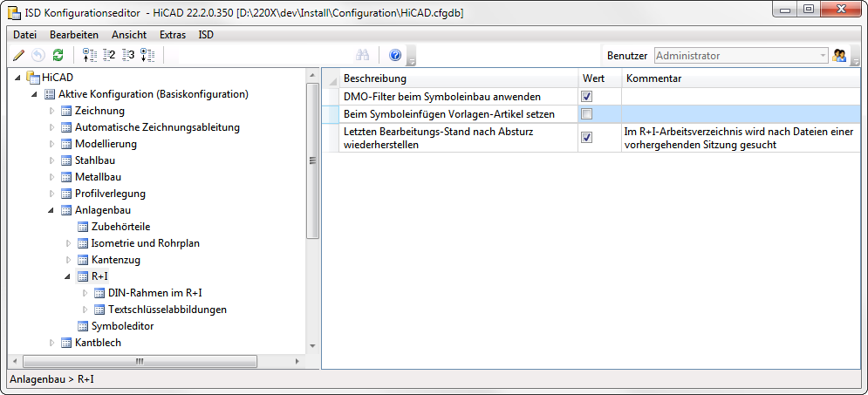
Task: Open the Datei menu
Action: pos(25,35)
